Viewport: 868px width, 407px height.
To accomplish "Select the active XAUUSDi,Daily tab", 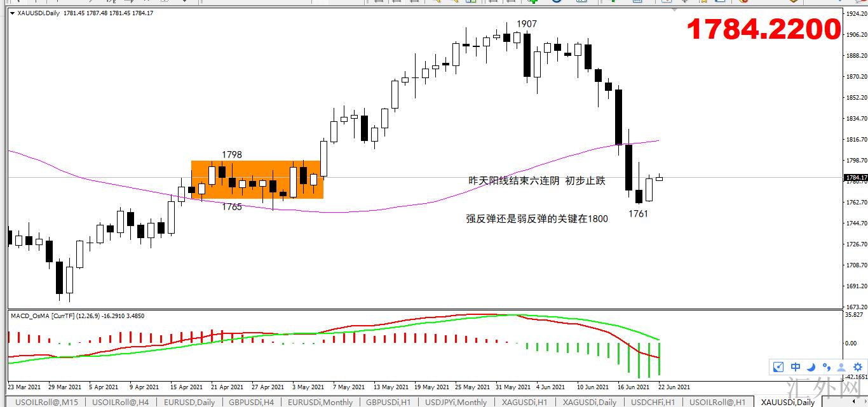I will 788,402.
